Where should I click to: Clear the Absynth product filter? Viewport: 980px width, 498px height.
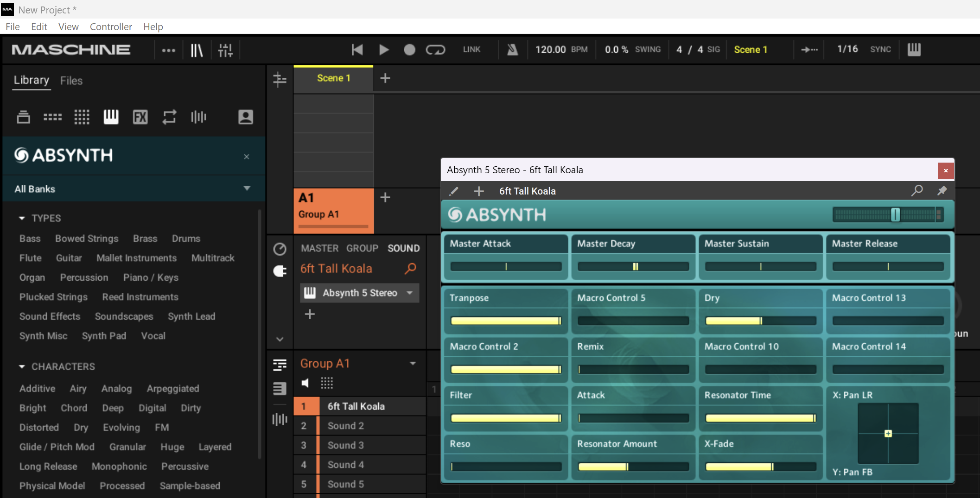tap(247, 157)
